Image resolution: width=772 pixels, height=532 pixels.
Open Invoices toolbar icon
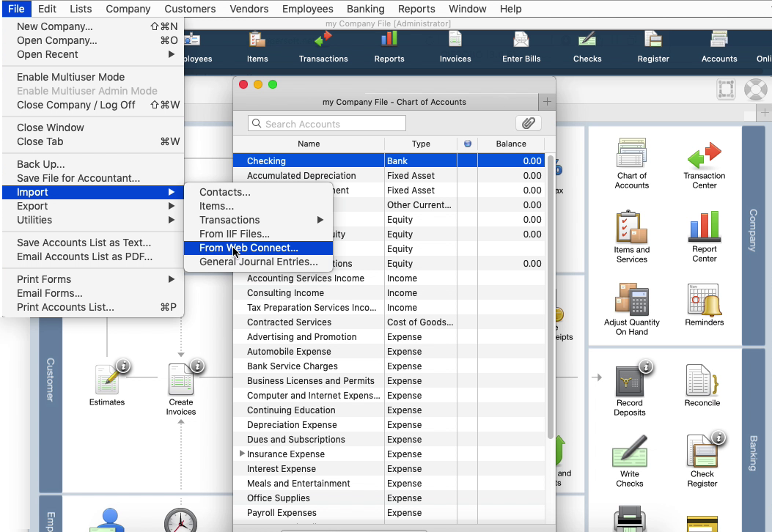tap(455, 47)
